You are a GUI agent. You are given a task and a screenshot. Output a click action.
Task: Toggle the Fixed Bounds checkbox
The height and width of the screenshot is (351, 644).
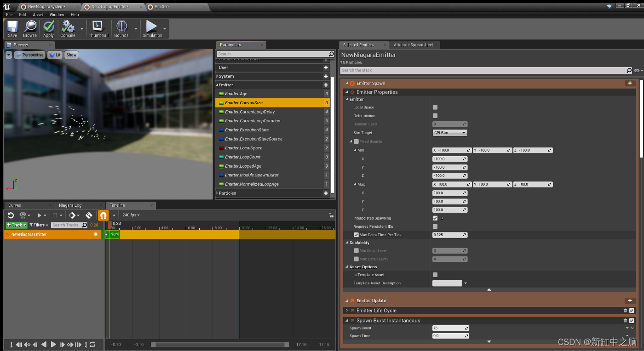point(356,142)
